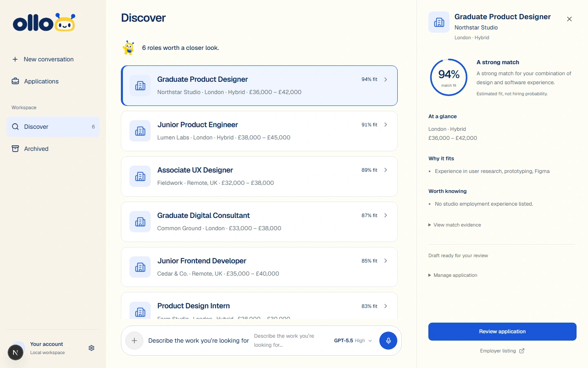Click the 94% match fit progress ring
The width and height of the screenshot is (588, 368).
click(x=449, y=77)
